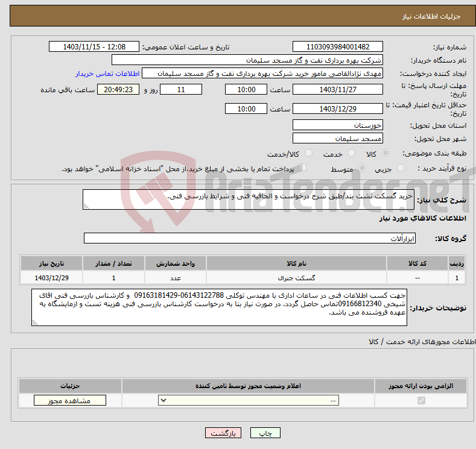The height and width of the screenshot is (449, 476).
Task: Click the resize handle of شرح کلی نیاز box
Action: click(x=86, y=206)
